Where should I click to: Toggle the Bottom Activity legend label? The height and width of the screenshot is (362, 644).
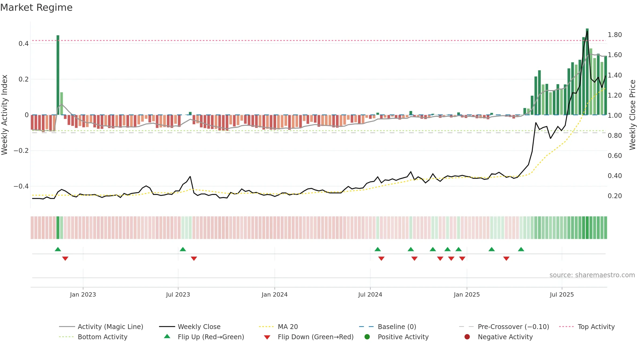click(x=103, y=337)
